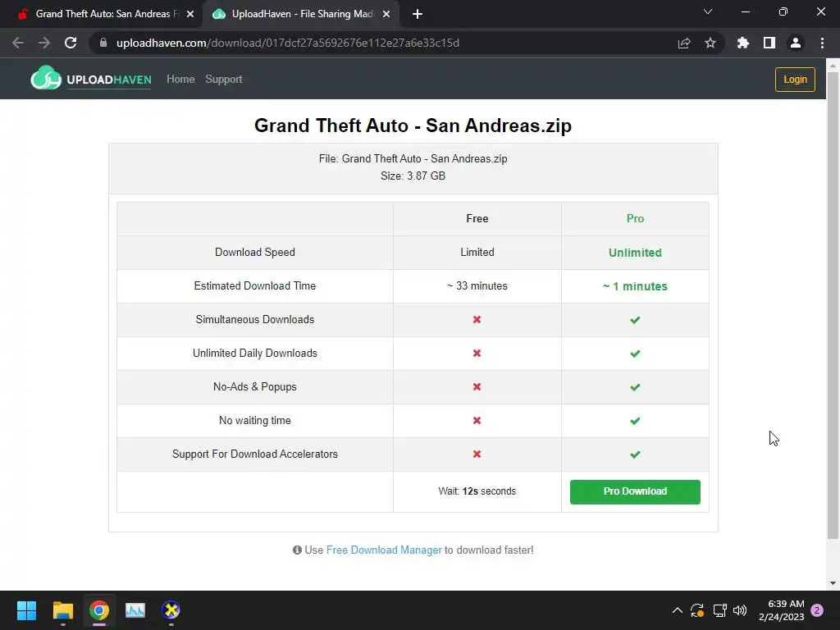The width and height of the screenshot is (840, 630).
Task: Click the vertical page scrollbar
Action: pos(833,305)
